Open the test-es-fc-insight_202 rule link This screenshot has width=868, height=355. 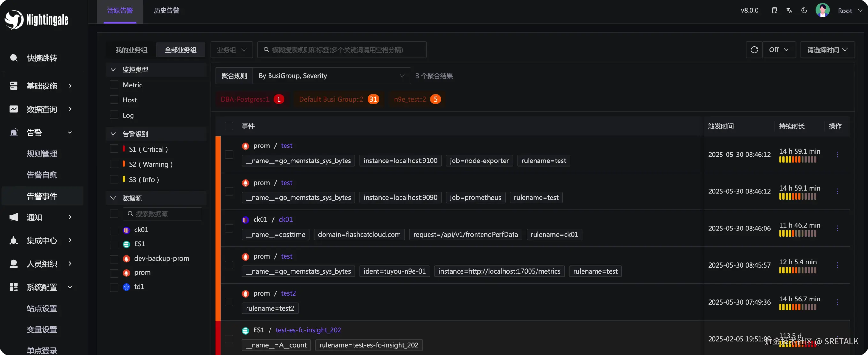click(x=308, y=330)
